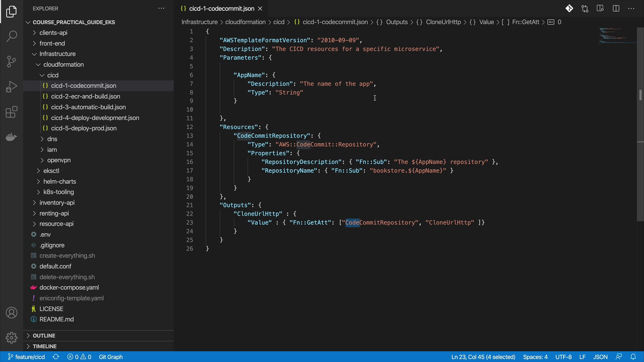Viewport: 644px width, 362px height.
Task: Collapse the cicd folder
Action: click(x=53, y=75)
